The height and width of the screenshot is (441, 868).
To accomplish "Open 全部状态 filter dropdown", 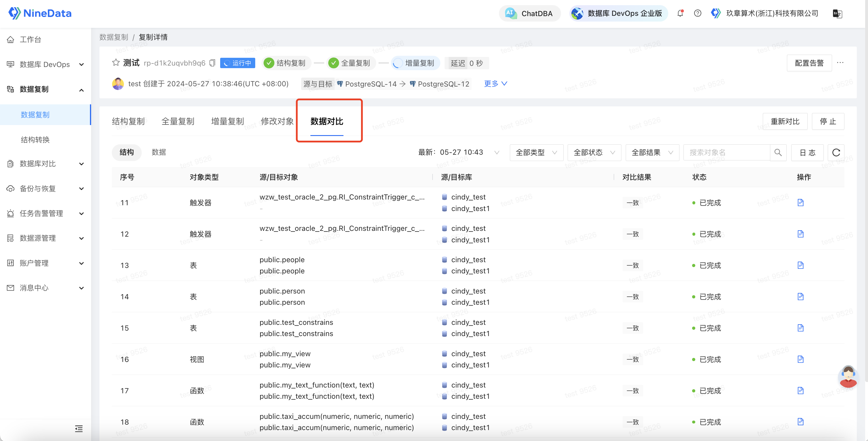I will [594, 152].
